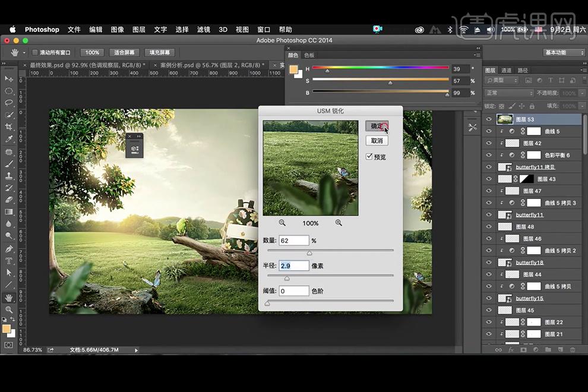Select the Type tool in toolbox
Viewport: 588px width, 392px height.
[9, 261]
